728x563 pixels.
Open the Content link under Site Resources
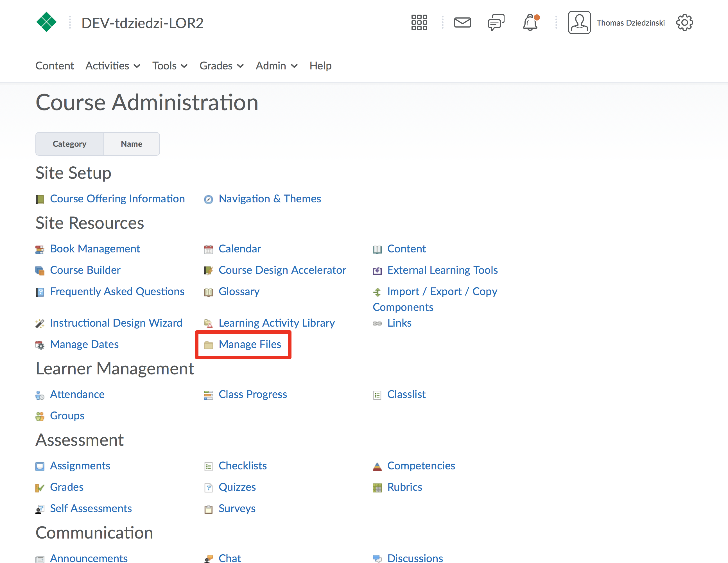(x=406, y=249)
